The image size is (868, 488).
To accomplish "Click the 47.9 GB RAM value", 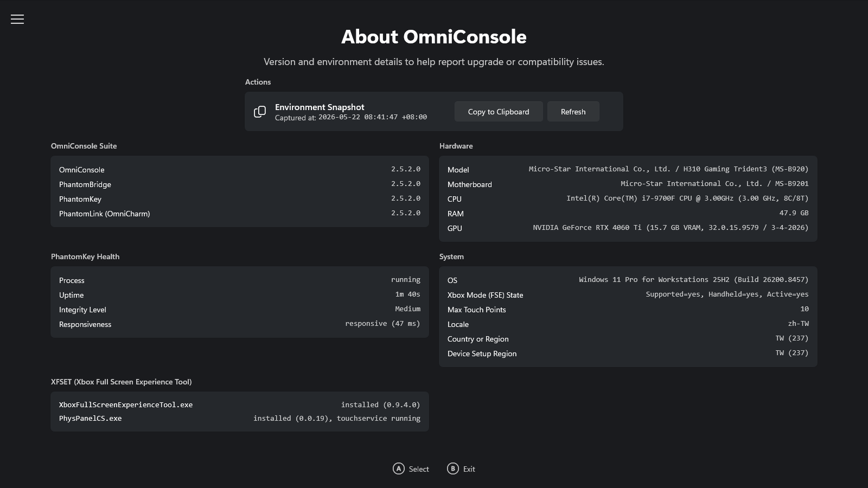I will pos(794,213).
